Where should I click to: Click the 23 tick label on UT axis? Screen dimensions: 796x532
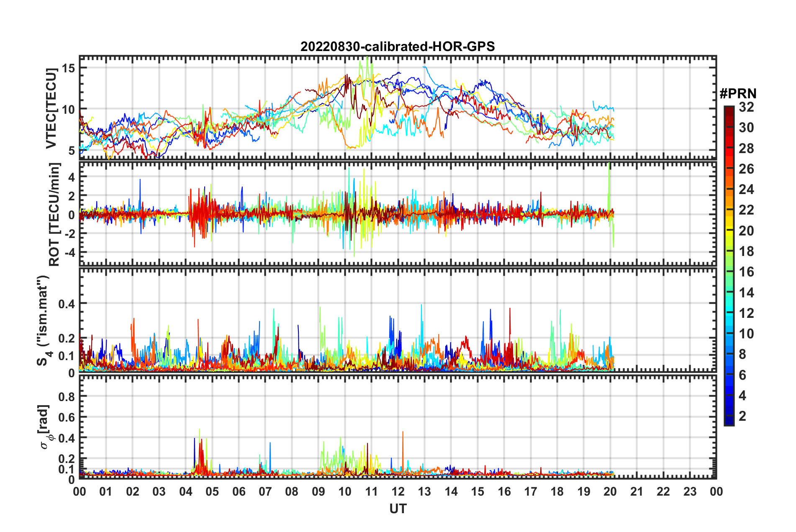point(690,491)
